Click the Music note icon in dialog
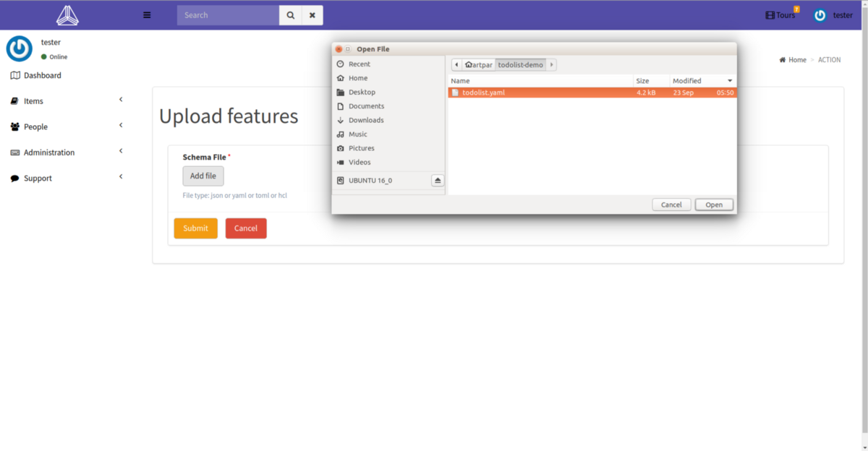 click(341, 134)
